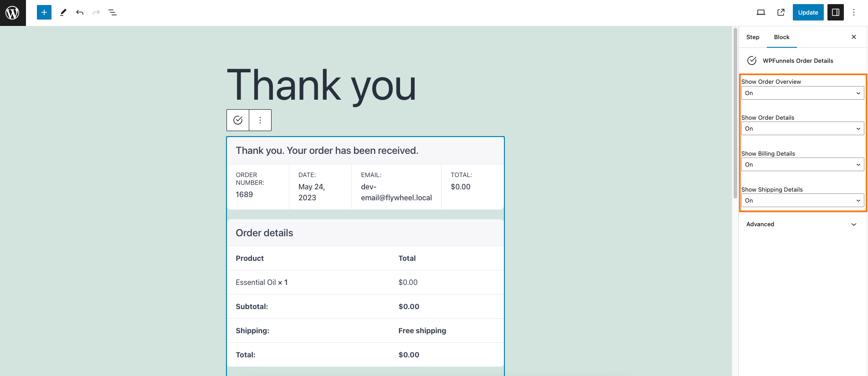Open the desktop preview icon
This screenshot has width=868, height=376.
(x=761, y=12)
